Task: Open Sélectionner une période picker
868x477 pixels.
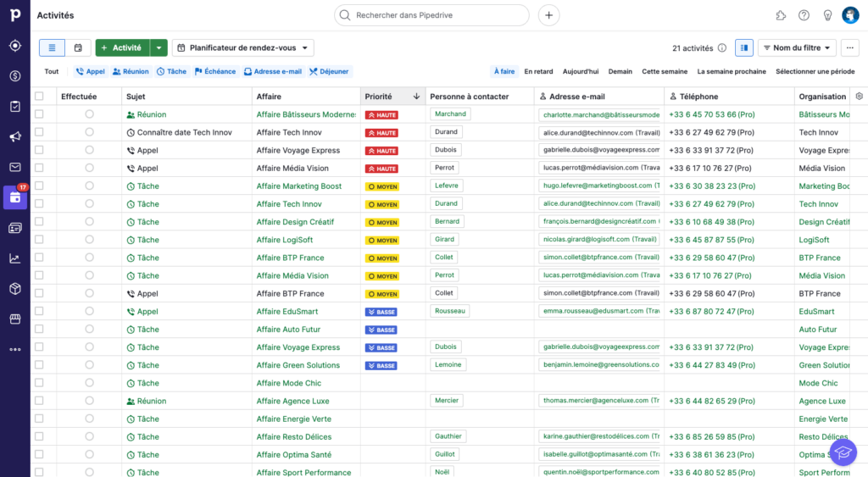Action: click(x=815, y=71)
